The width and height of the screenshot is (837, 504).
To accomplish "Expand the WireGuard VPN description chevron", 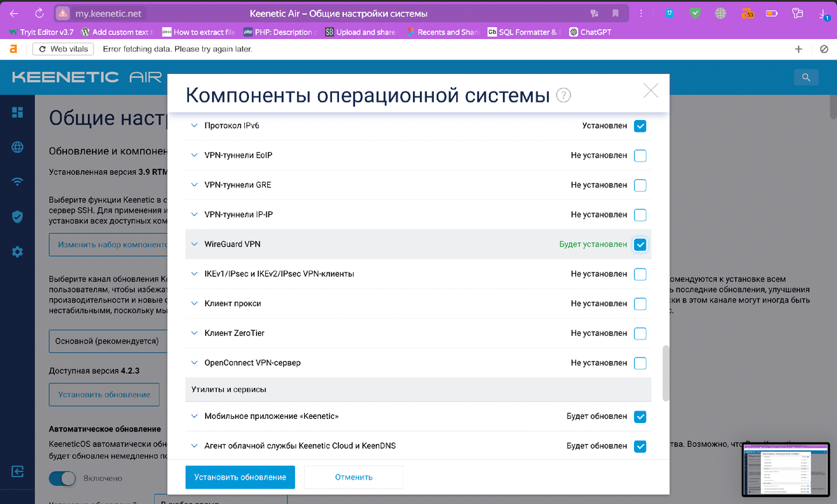I will pos(195,245).
